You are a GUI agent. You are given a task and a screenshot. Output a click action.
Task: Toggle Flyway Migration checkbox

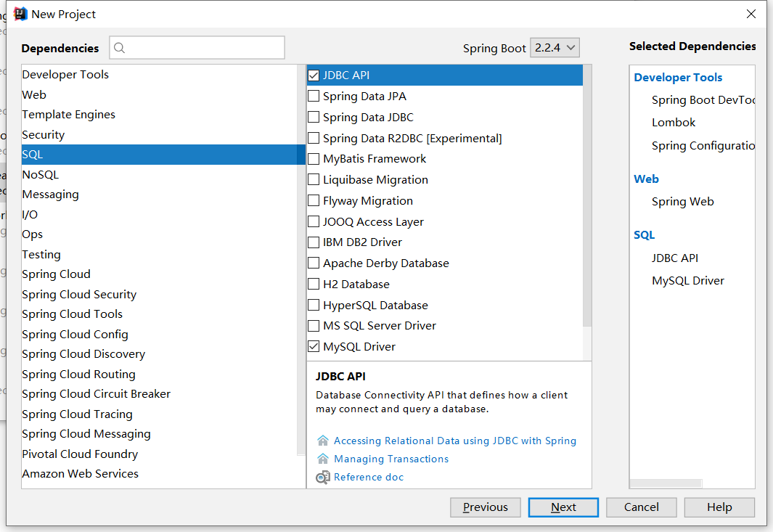314,200
